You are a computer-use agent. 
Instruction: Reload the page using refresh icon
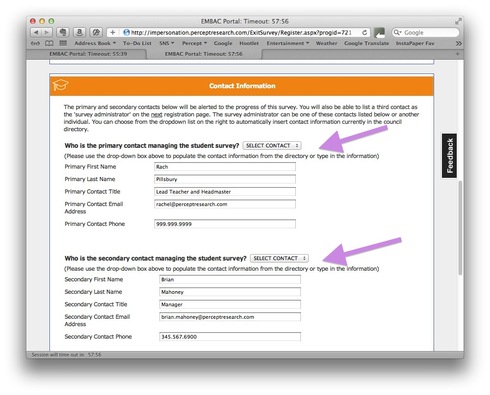pyautogui.click(x=364, y=32)
